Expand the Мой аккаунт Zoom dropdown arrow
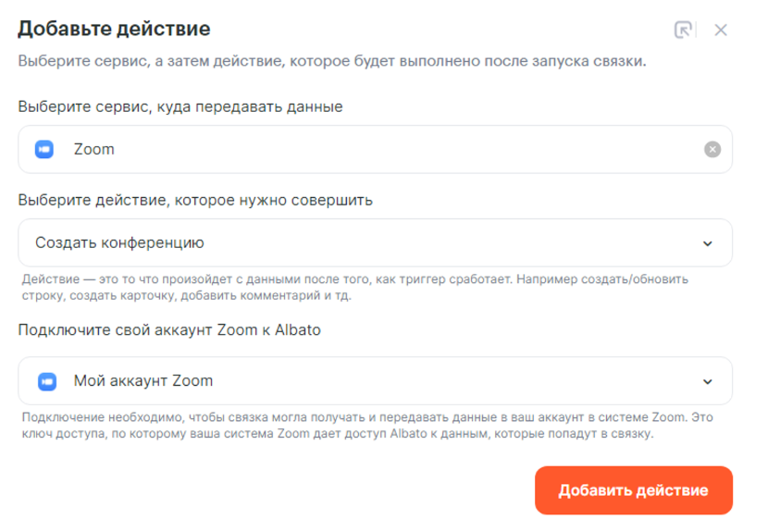Image resolution: width=768 pixels, height=532 pixels. point(708,381)
